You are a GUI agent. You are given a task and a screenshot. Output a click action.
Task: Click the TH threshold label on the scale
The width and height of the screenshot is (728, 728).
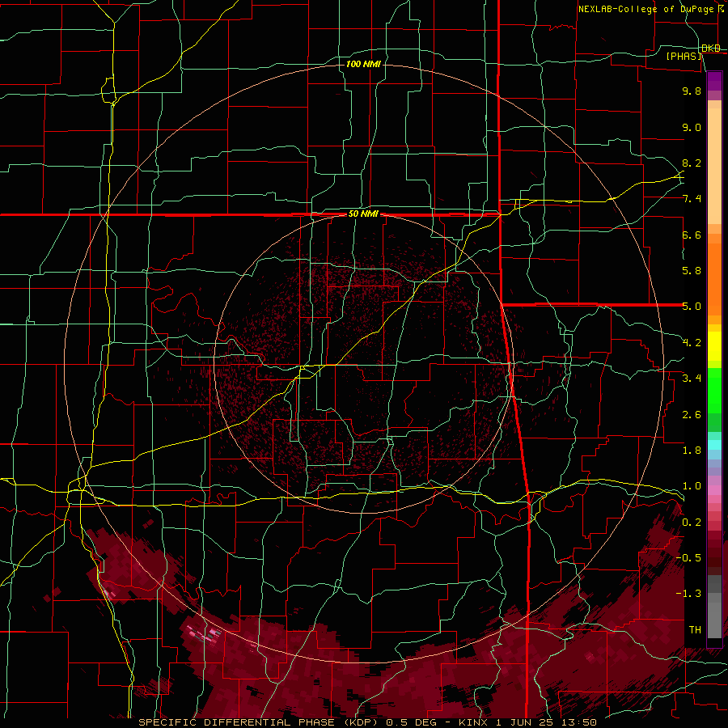pyautogui.click(x=695, y=630)
